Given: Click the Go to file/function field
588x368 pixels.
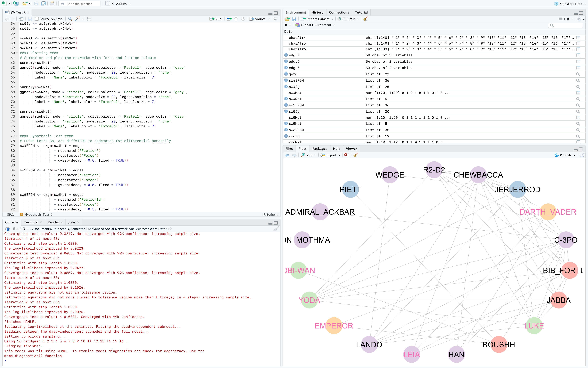Looking at the screenshot, I should click(x=80, y=4).
